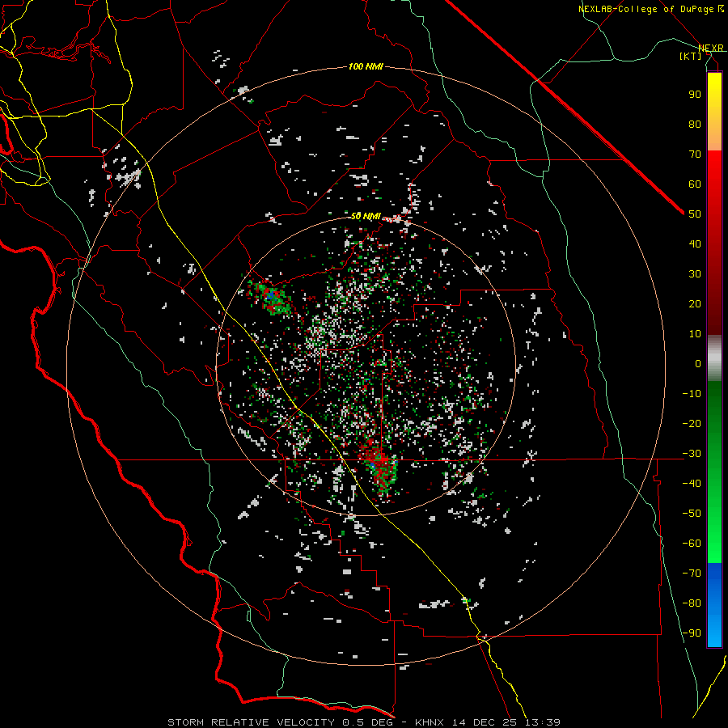
Task: Select the -50 value on the velocity scale
Action: click(x=692, y=514)
